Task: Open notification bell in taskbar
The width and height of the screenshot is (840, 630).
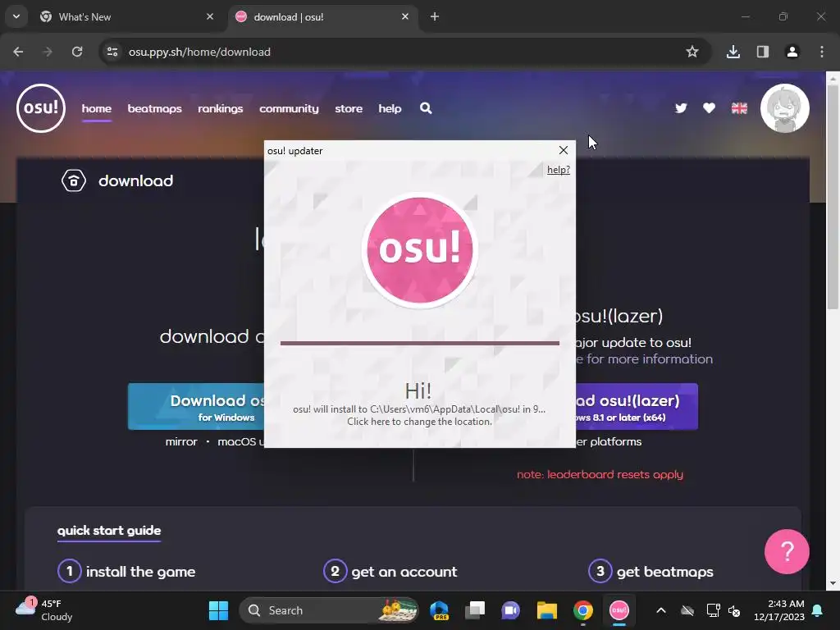Action: pyautogui.click(x=818, y=610)
